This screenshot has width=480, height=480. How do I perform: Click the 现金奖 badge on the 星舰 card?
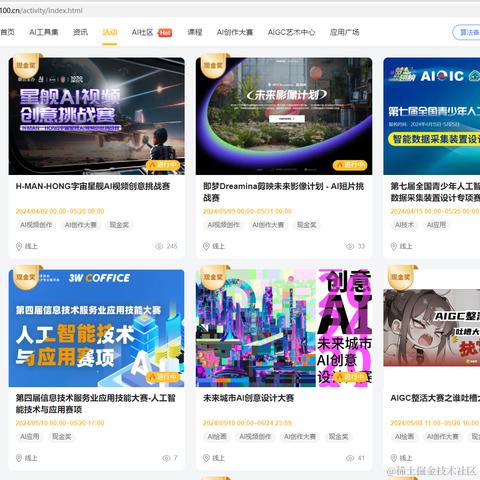tap(26, 65)
